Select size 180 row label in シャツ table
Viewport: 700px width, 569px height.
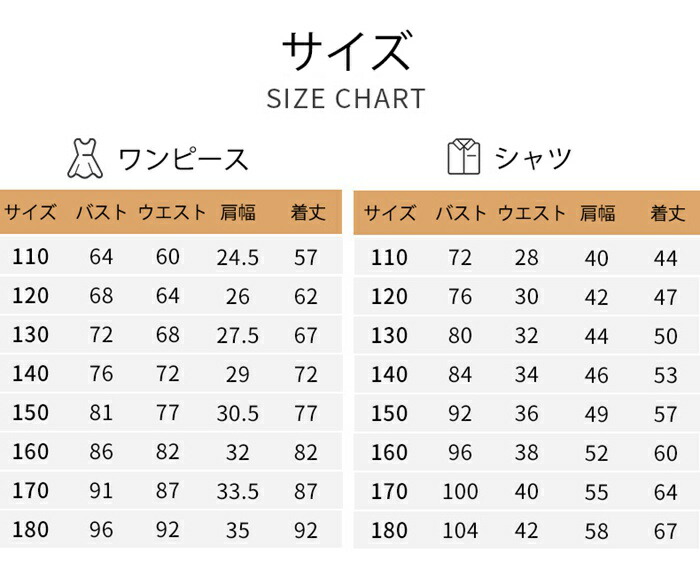tap(389, 531)
